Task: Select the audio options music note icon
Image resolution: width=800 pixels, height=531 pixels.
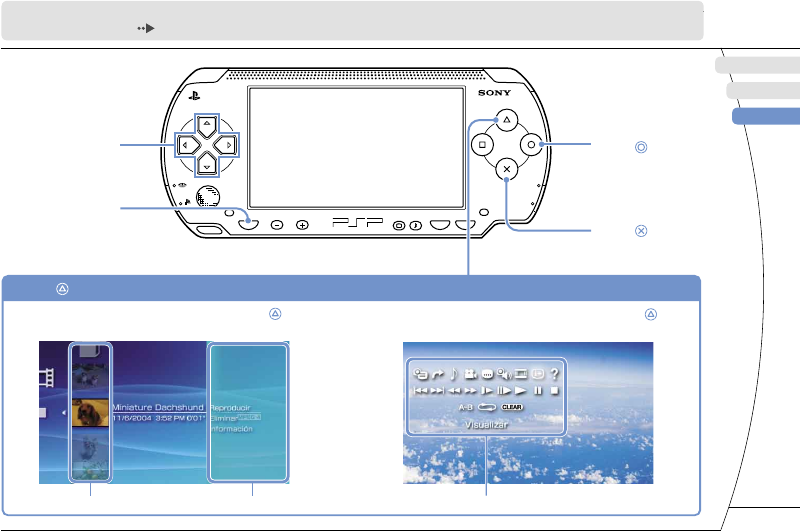Action: 454,374
